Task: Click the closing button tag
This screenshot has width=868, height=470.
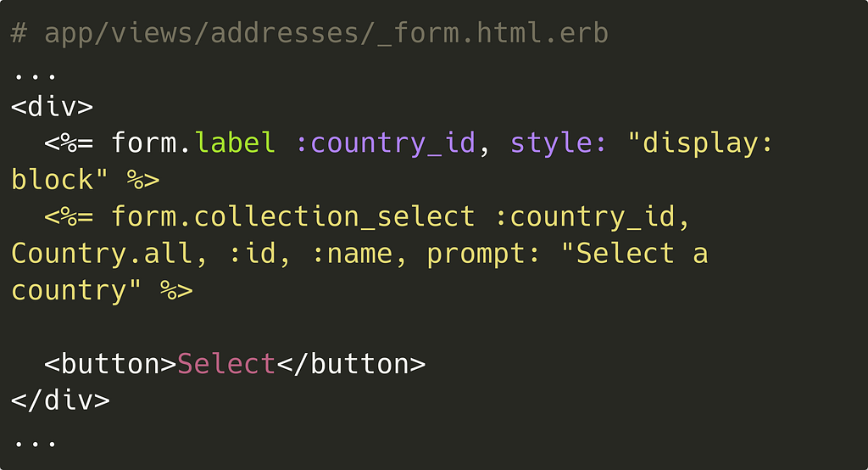Action: [351, 364]
